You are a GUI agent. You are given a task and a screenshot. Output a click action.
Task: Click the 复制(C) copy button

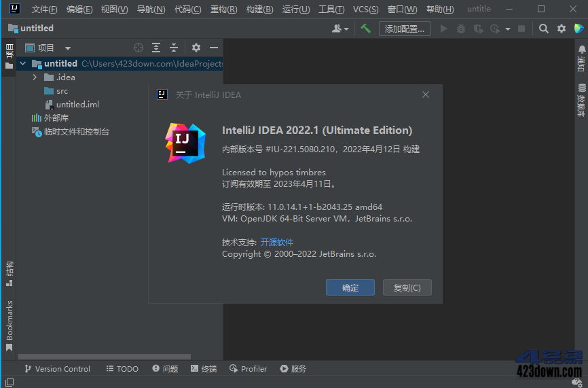click(x=407, y=287)
